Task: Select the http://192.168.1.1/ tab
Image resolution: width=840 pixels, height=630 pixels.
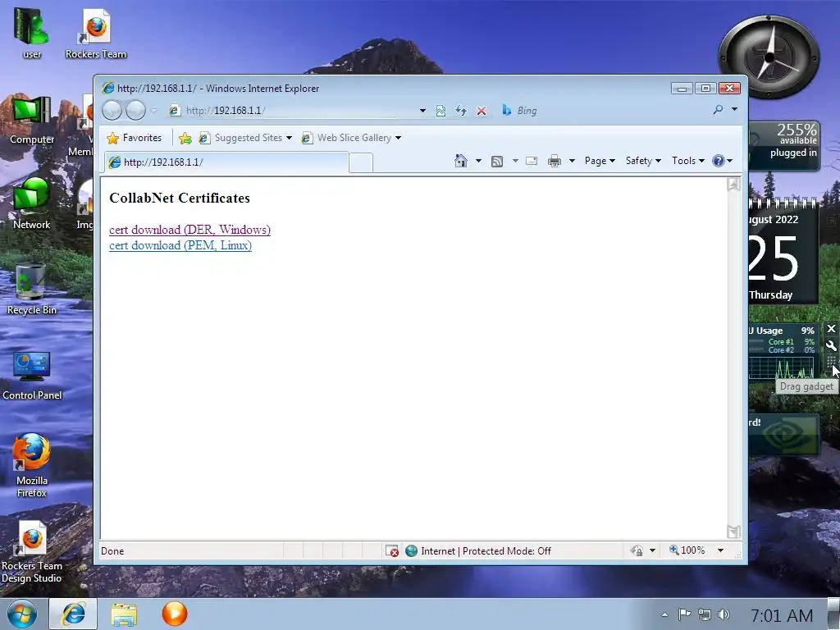Action: click(226, 162)
